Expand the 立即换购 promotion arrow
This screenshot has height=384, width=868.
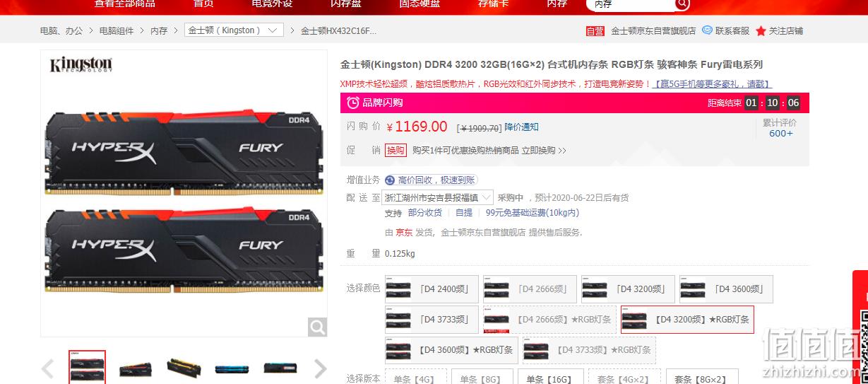pos(562,151)
